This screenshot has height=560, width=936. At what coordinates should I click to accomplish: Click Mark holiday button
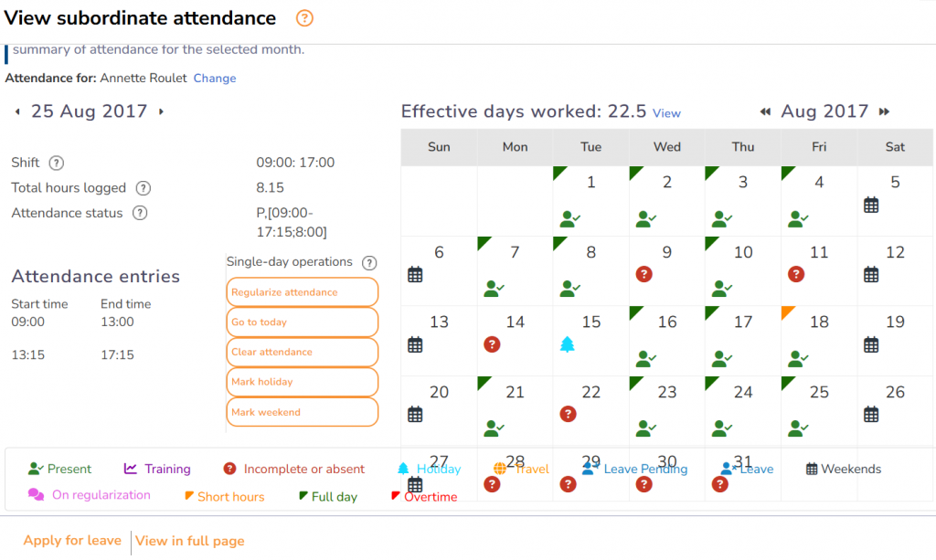pos(302,382)
